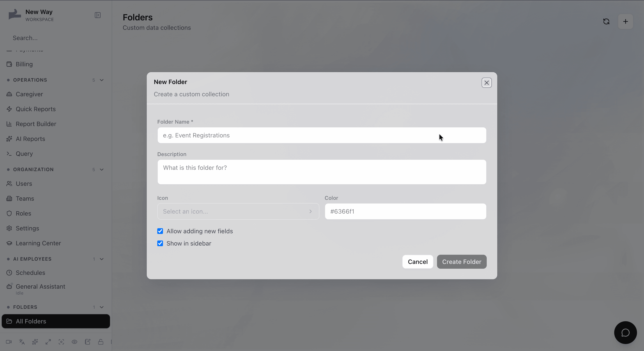Open the chat bubble widget
This screenshot has height=351, width=644.
(626, 333)
